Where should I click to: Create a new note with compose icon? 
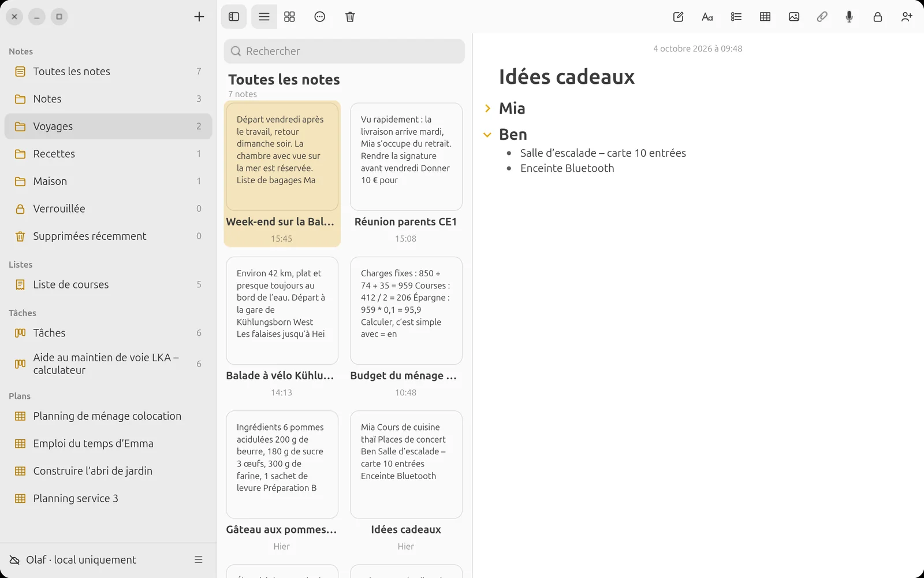tap(679, 17)
